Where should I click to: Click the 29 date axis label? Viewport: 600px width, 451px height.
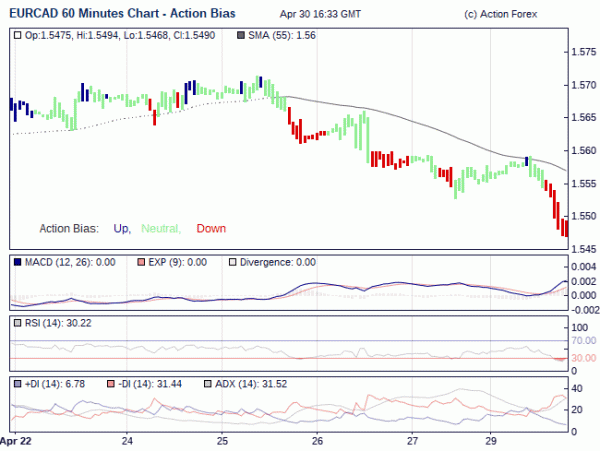[x=491, y=441]
